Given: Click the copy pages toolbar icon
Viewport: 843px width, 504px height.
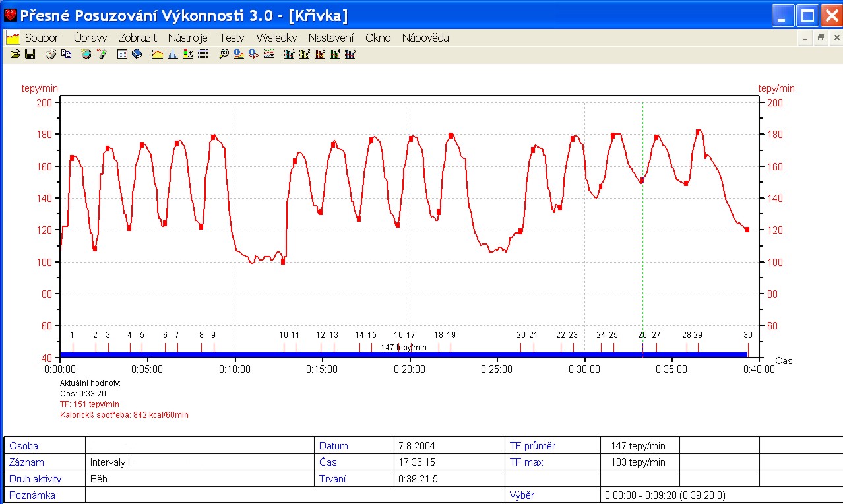Looking at the screenshot, I should pos(66,54).
